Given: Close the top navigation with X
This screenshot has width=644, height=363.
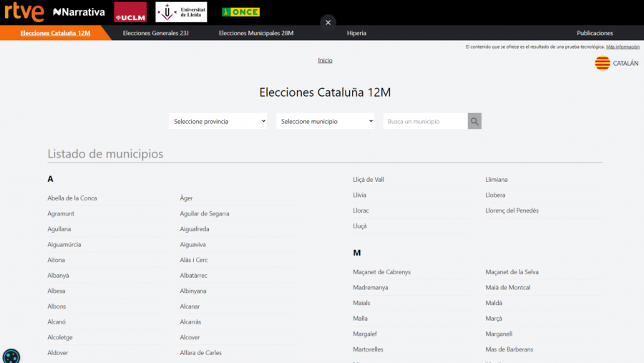Looking at the screenshot, I should pos(328,22).
